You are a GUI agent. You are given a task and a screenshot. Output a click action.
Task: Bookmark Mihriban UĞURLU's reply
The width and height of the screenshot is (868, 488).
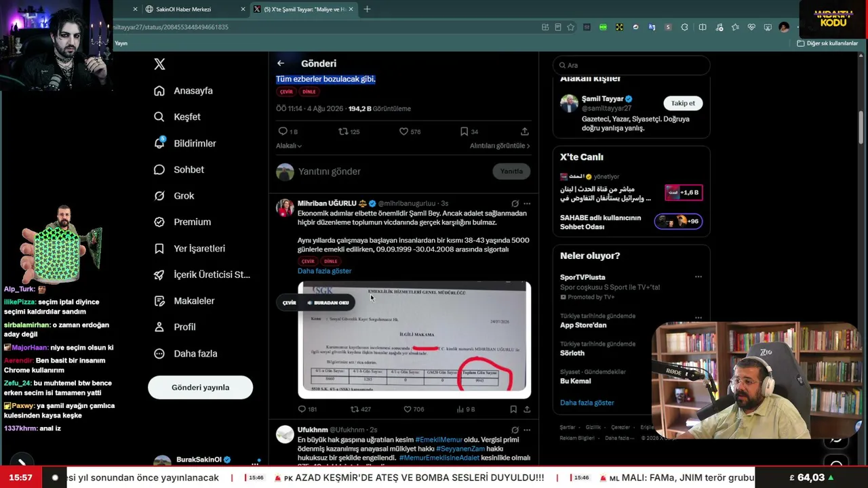513,409
